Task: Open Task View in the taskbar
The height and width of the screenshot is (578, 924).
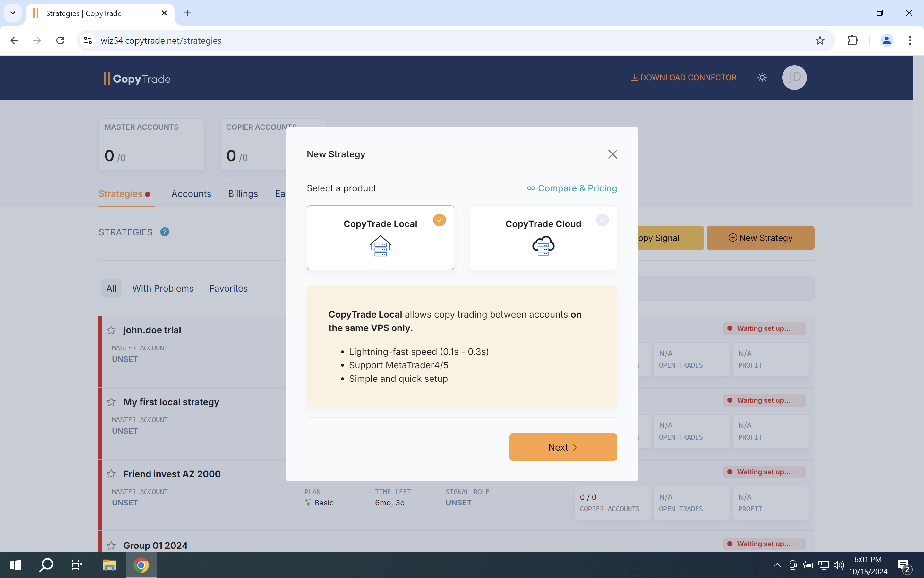Action: coord(77,565)
